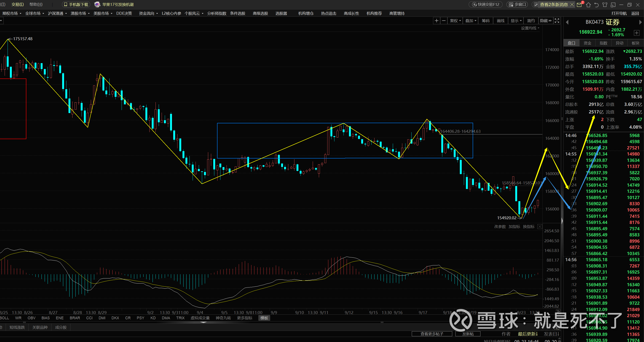Expand the 复权 dropdown

[x=455, y=21]
